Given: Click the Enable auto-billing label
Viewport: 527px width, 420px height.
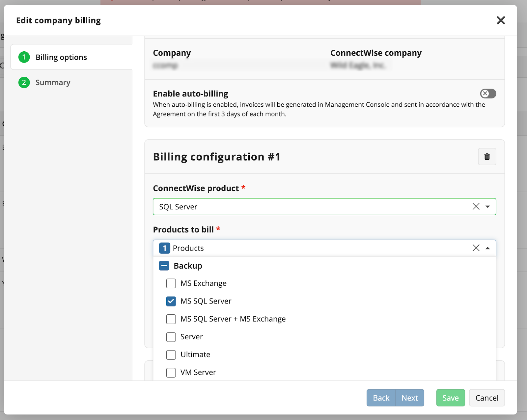Looking at the screenshot, I should pyautogui.click(x=191, y=94).
